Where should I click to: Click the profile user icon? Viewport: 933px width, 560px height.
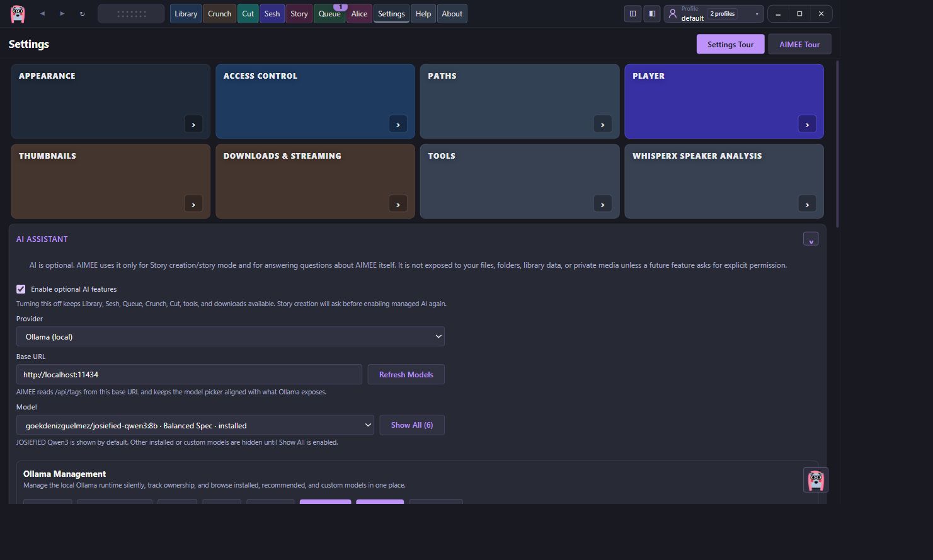673,14
